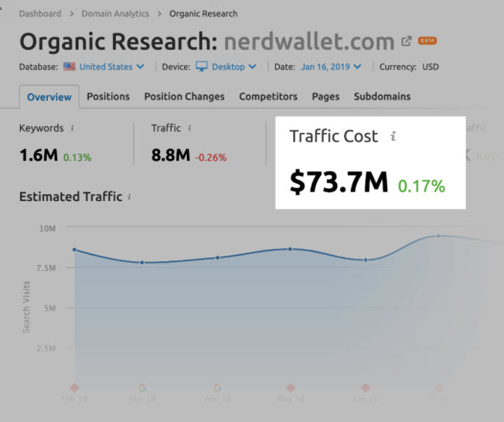Click the US flag icon
This screenshot has height=422, width=504.
(x=70, y=66)
